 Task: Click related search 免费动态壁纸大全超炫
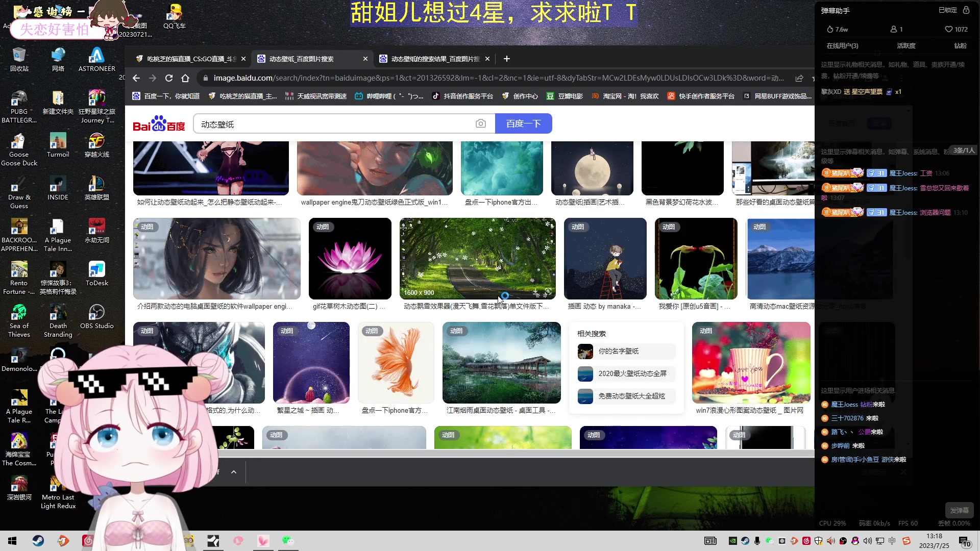626,396
